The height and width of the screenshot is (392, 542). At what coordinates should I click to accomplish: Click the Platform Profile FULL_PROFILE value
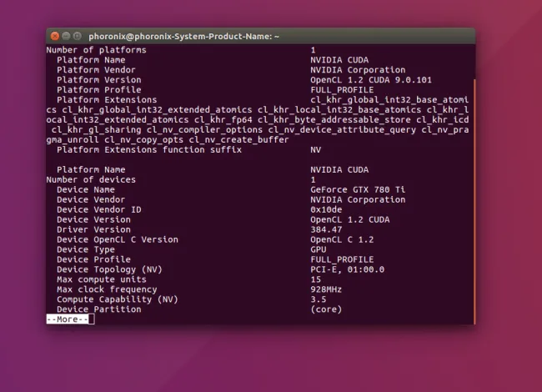click(x=342, y=90)
